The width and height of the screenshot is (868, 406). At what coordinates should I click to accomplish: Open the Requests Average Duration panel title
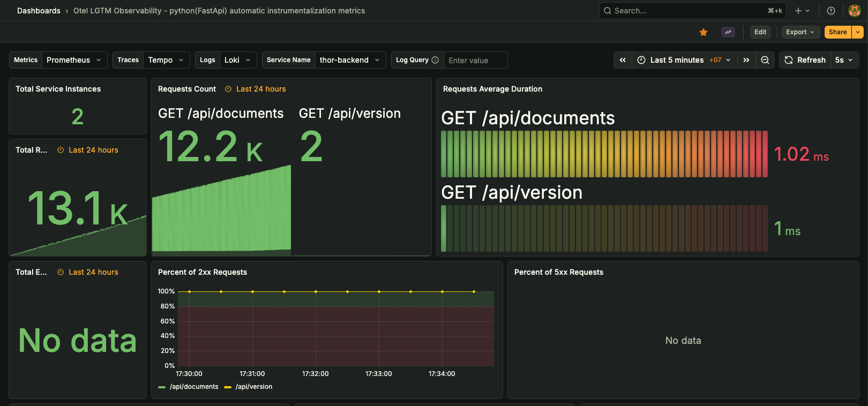[492, 89]
